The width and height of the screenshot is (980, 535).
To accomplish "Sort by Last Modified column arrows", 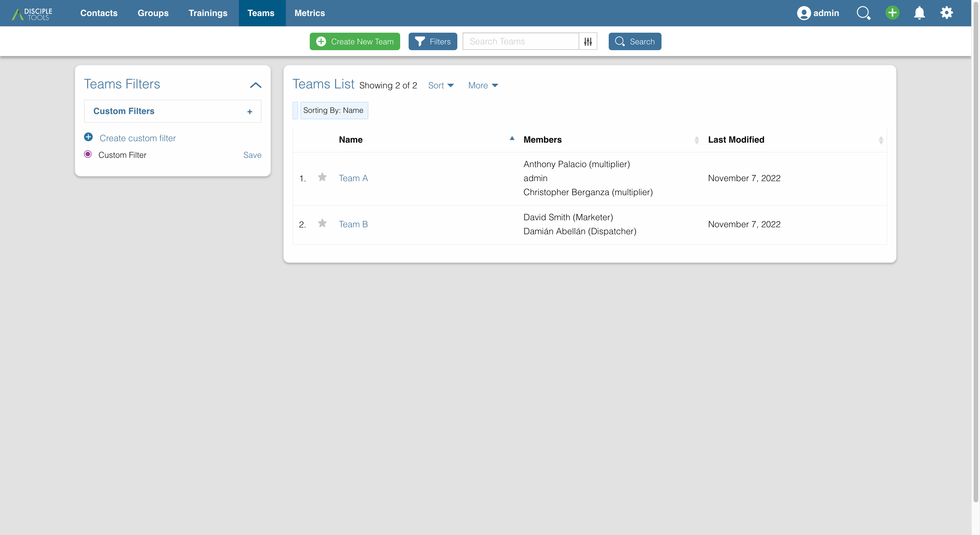I will pyautogui.click(x=881, y=140).
